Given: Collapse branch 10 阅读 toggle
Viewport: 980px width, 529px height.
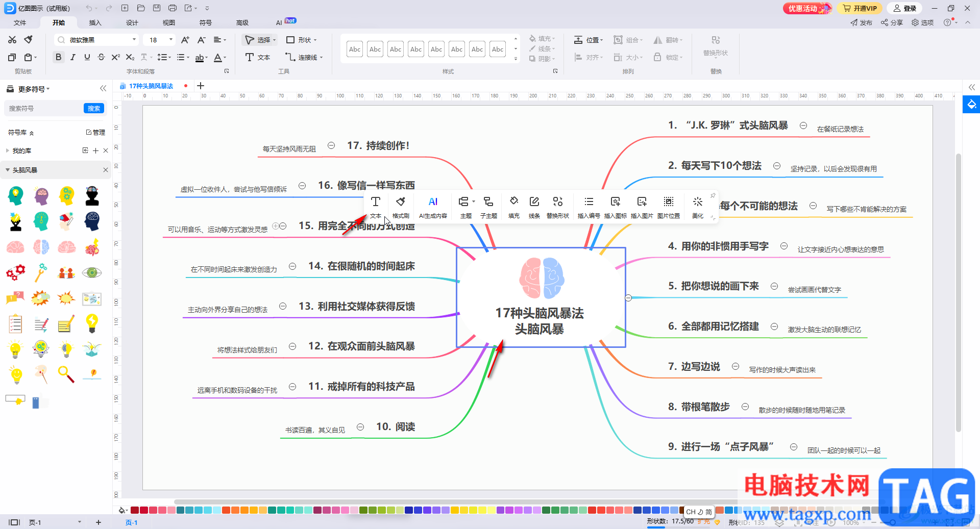Looking at the screenshot, I should click(x=360, y=427).
